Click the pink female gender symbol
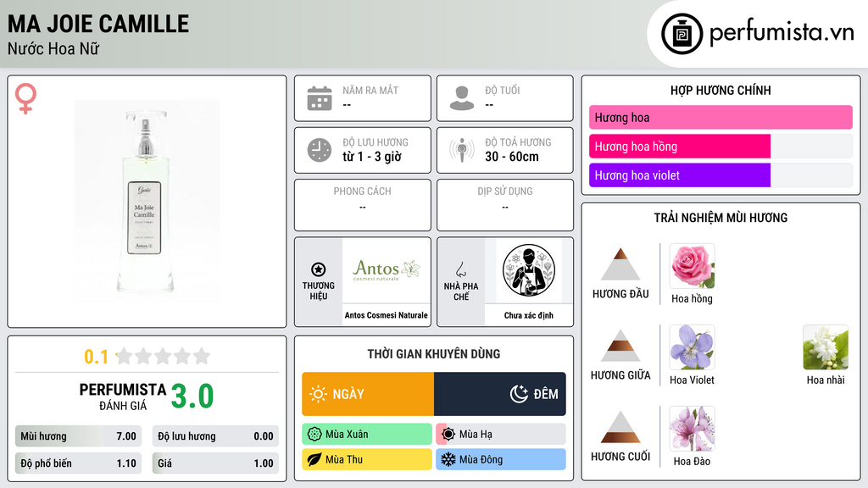The width and height of the screenshot is (868, 488). coord(25,98)
